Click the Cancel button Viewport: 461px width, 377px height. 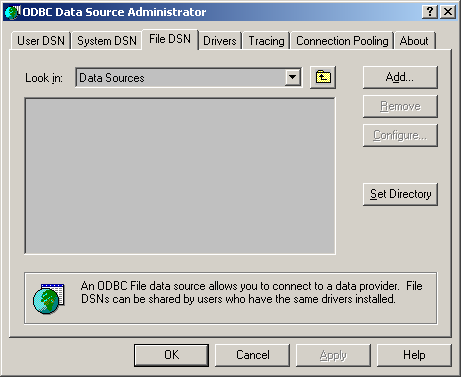252,355
